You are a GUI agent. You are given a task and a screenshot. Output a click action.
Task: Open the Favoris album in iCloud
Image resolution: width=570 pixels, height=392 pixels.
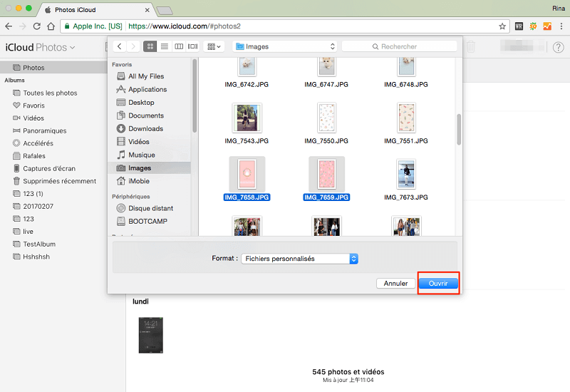pyautogui.click(x=28, y=105)
